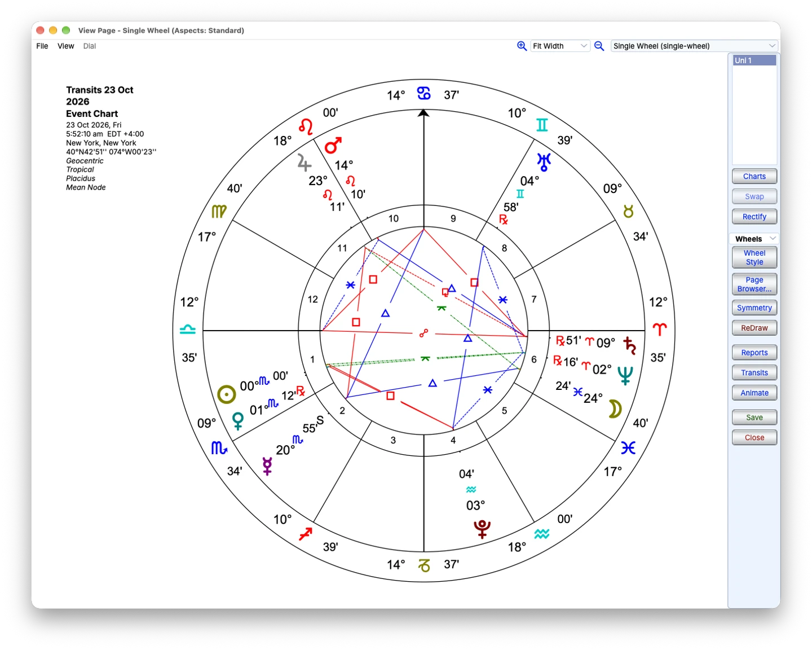
Task: Click the red Leo sign on outer ring
Action: click(x=306, y=126)
